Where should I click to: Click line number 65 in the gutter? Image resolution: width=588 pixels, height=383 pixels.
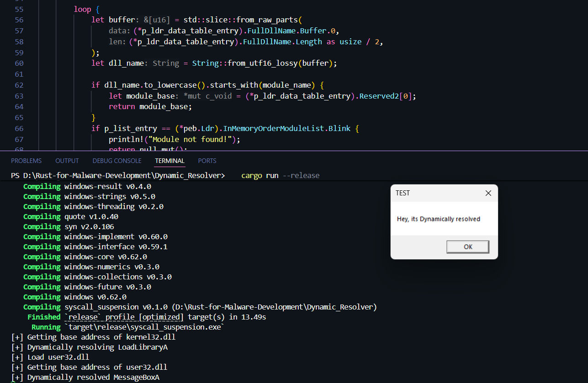pyautogui.click(x=19, y=117)
